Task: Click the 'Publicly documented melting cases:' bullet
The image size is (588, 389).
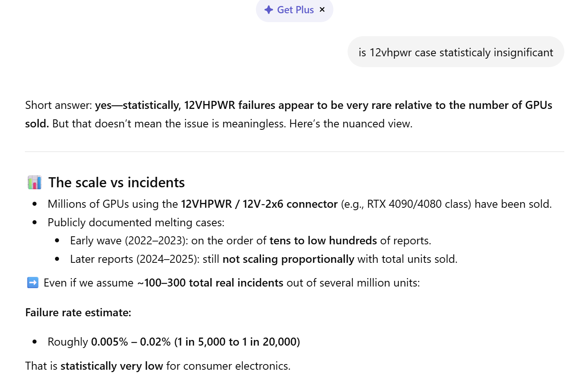Action: tap(136, 223)
